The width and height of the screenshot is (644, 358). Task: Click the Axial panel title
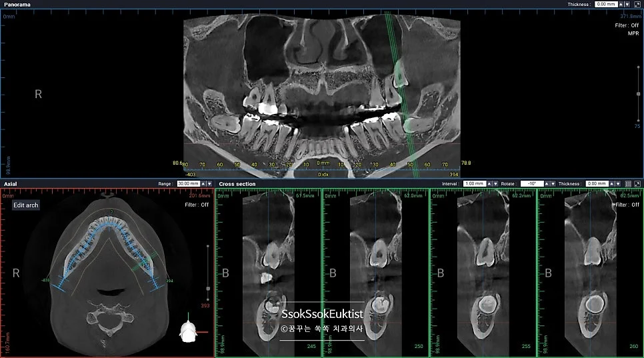[x=10, y=184]
